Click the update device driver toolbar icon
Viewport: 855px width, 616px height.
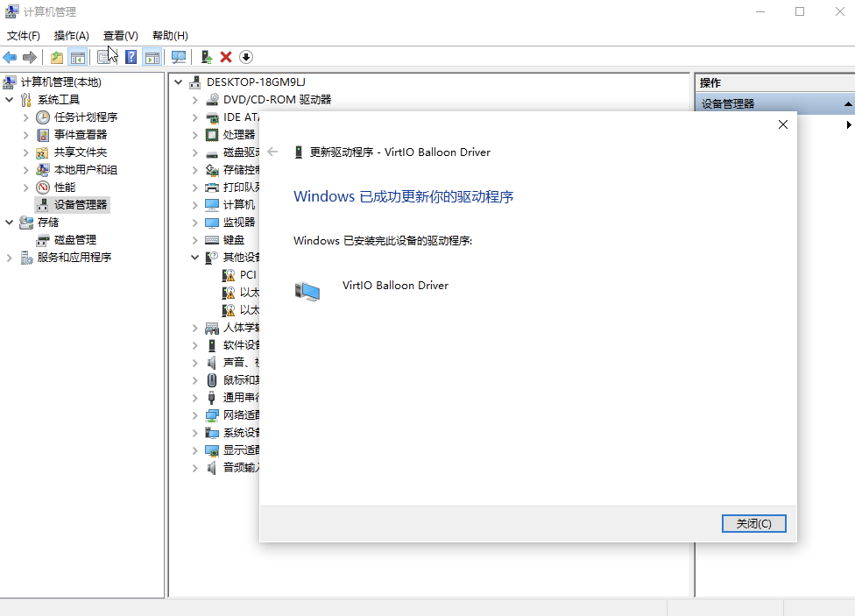coord(206,57)
